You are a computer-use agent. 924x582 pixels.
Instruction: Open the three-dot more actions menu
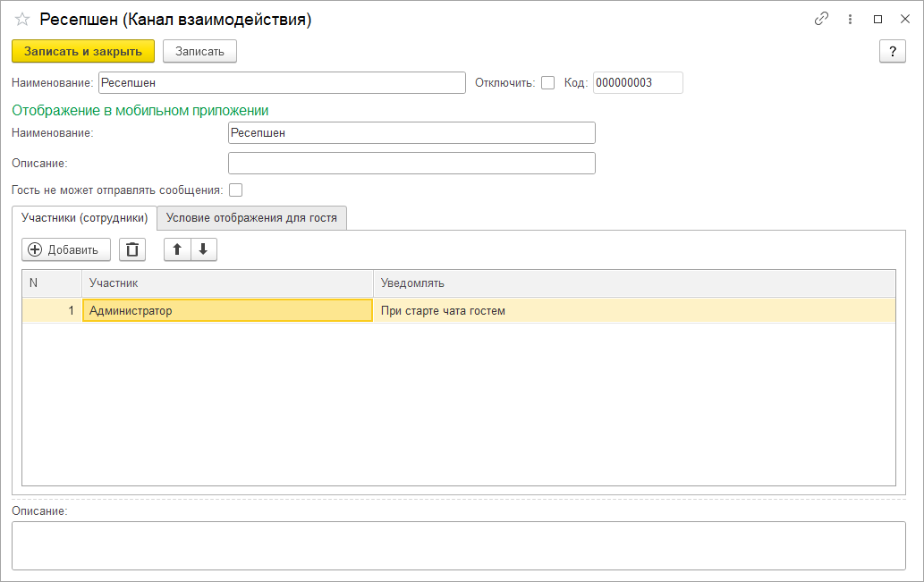click(x=850, y=19)
